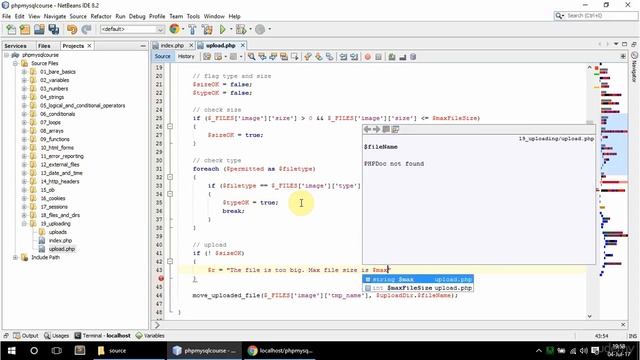
Task: Click the Open Project toolbar icon
Action: click(39, 29)
